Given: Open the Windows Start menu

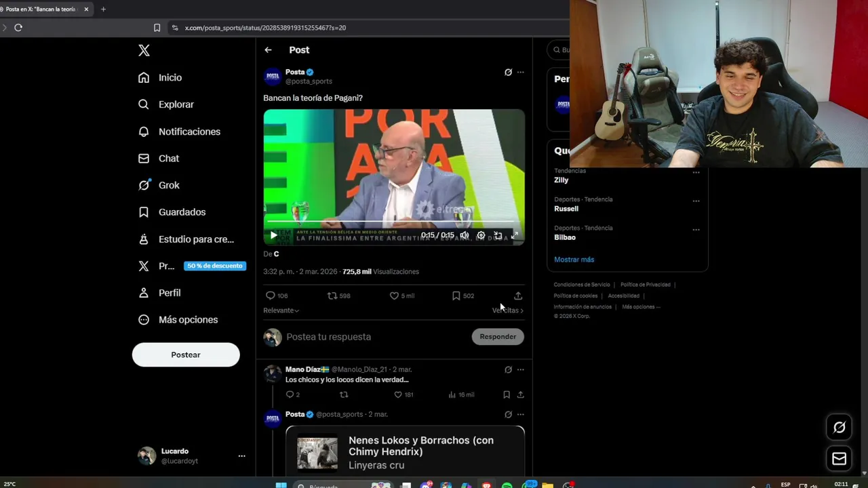Looking at the screenshot, I should pos(281,485).
